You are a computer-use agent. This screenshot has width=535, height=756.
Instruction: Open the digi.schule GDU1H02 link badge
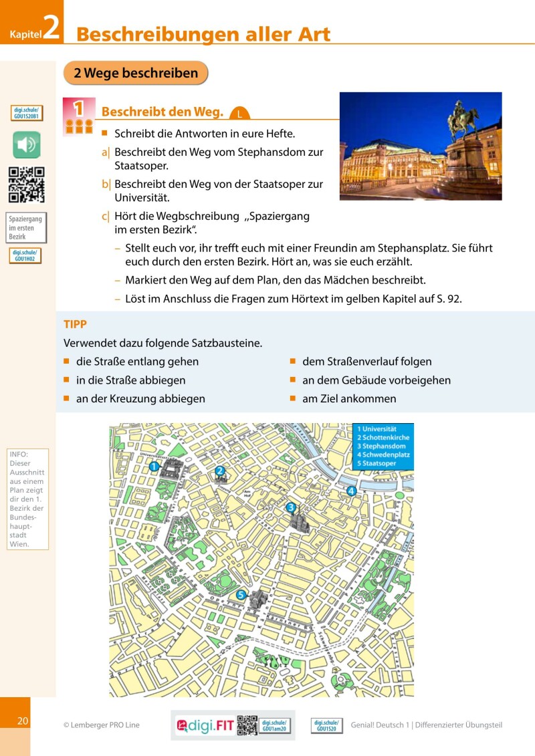[x=25, y=255]
